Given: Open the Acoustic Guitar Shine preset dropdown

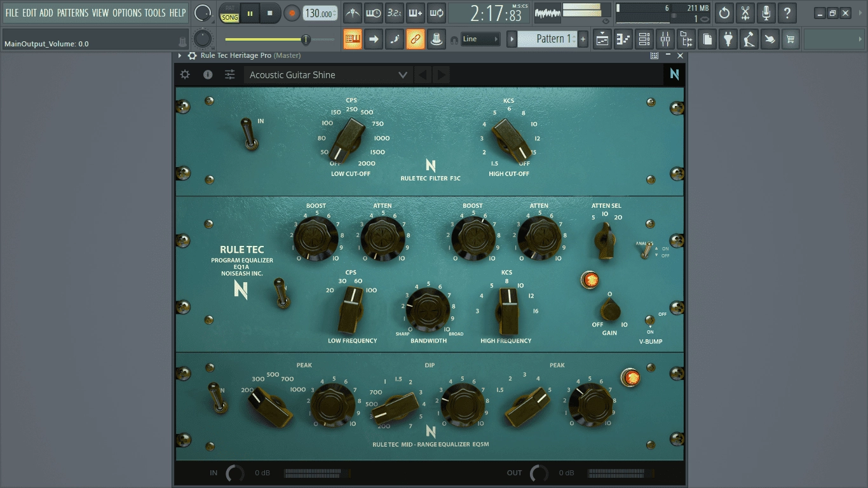Looking at the screenshot, I should [328, 75].
